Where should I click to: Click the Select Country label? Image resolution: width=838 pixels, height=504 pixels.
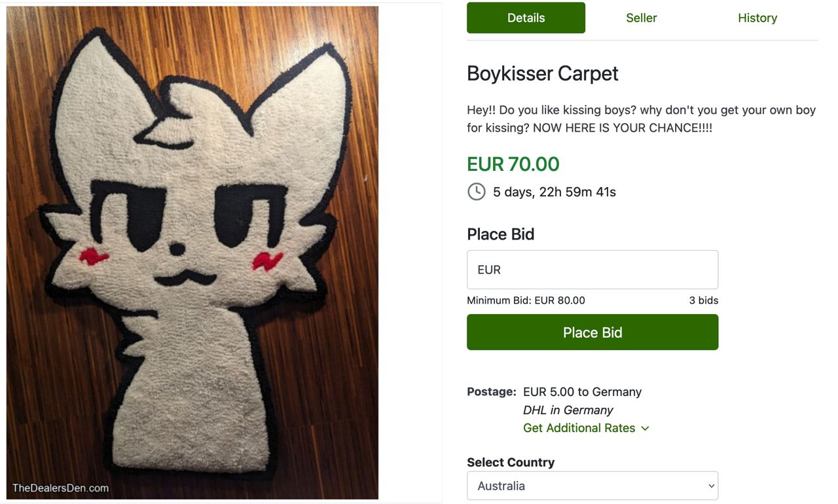pos(511,462)
